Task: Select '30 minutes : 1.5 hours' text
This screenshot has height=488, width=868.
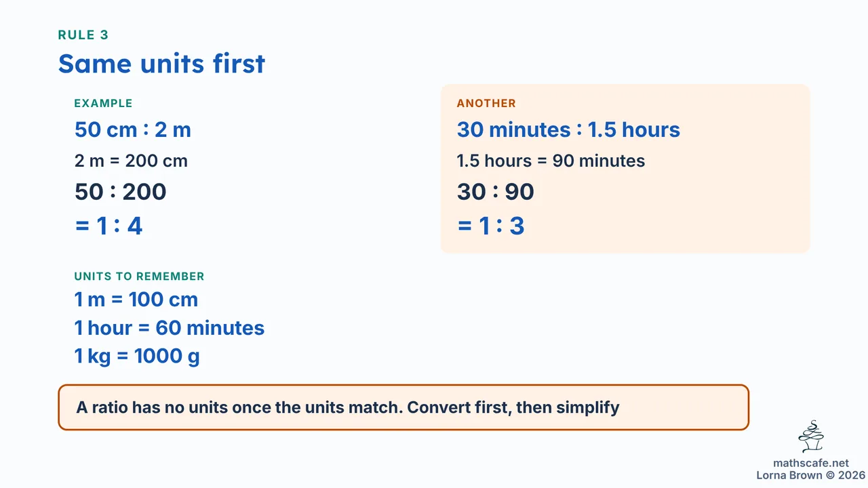Action: point(568,129)
